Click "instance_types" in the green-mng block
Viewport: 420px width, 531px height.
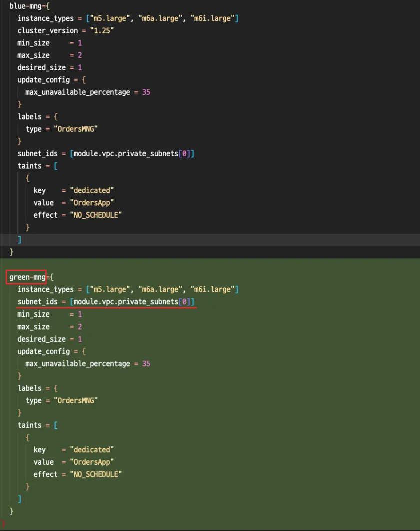tap(46, 289)
